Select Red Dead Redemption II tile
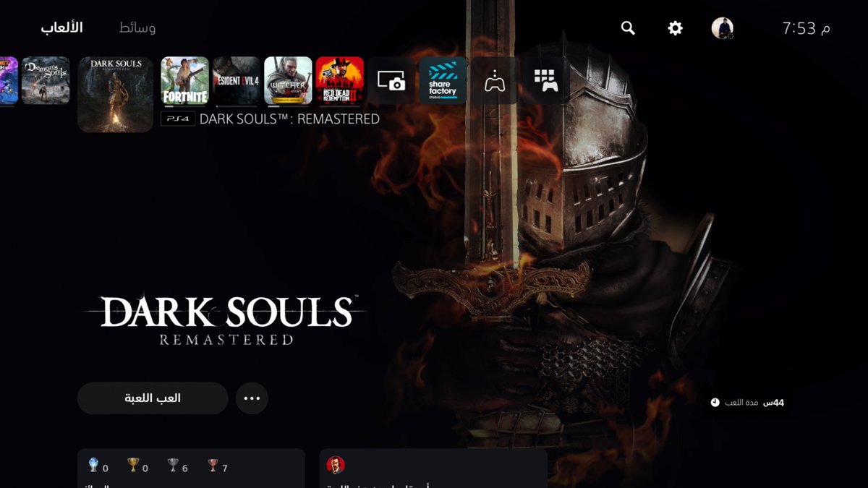The height and width of the screenshot is (488, 868). (x=340, y=80)
